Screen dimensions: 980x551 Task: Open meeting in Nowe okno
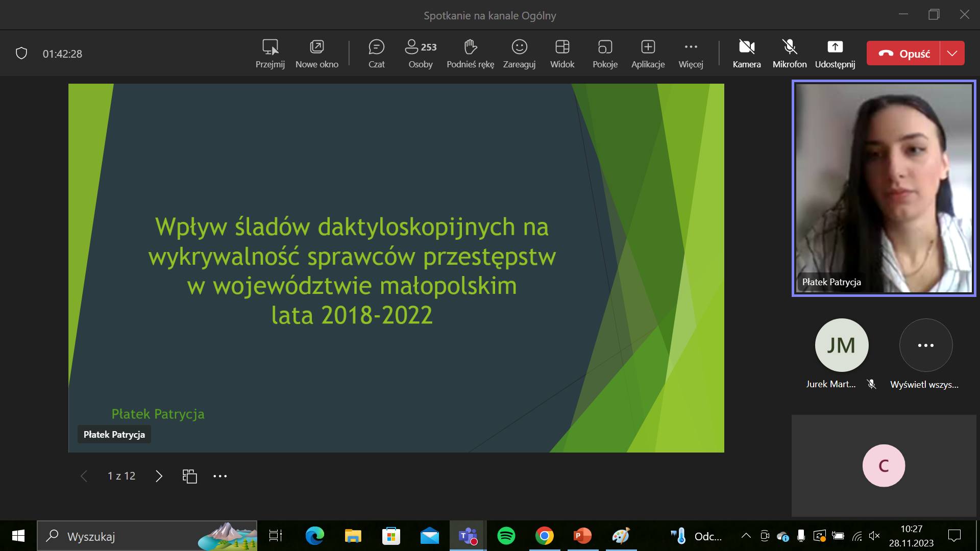(x=316, y=53)
